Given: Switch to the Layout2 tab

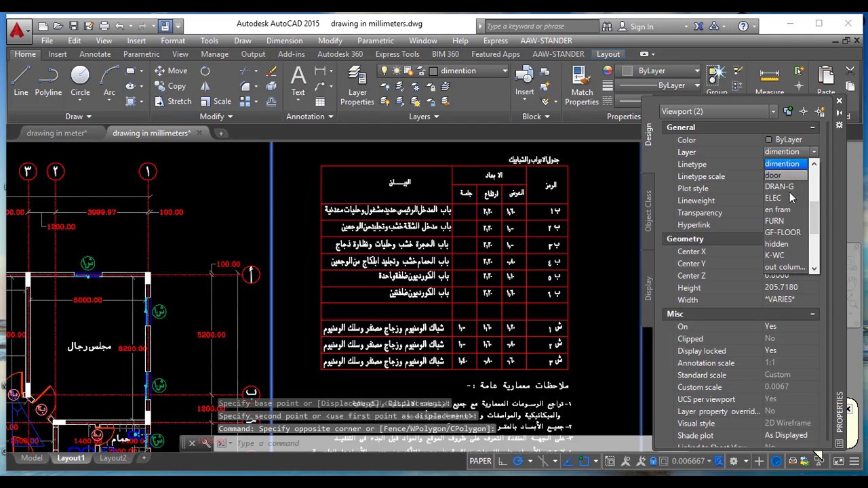Looking at the screenshot, I should click(113, 458).
